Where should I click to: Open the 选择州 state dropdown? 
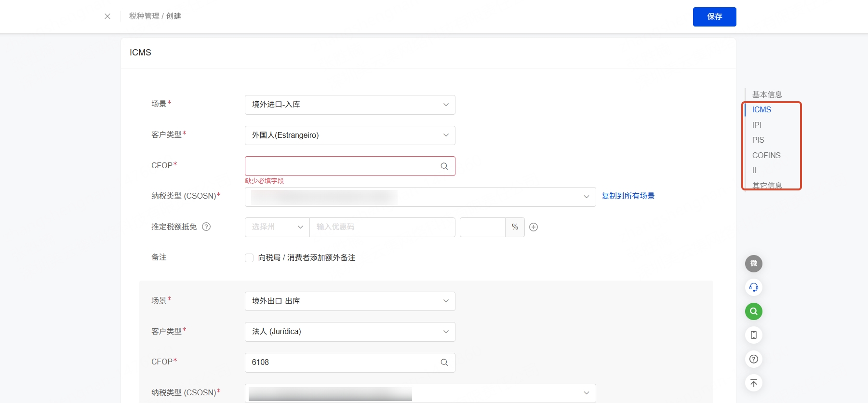pyautogui.click(x=277, y=227)
